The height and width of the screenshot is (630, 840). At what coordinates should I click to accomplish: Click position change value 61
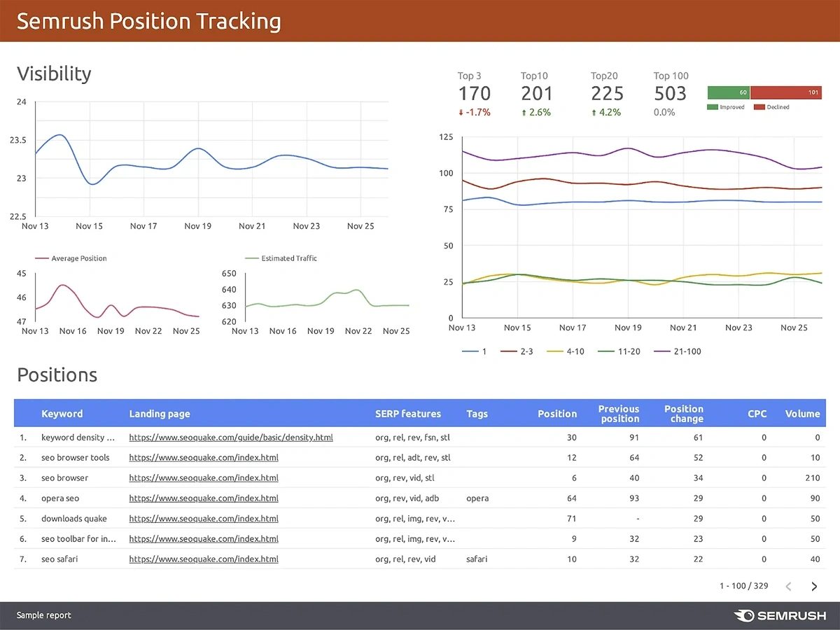click(698, 437)
